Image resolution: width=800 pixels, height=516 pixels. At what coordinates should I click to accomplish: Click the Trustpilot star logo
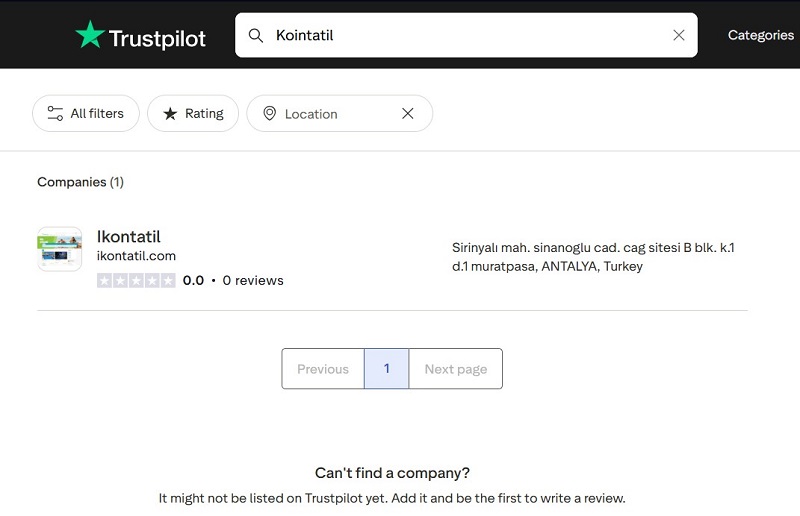(x=90, y=35)
